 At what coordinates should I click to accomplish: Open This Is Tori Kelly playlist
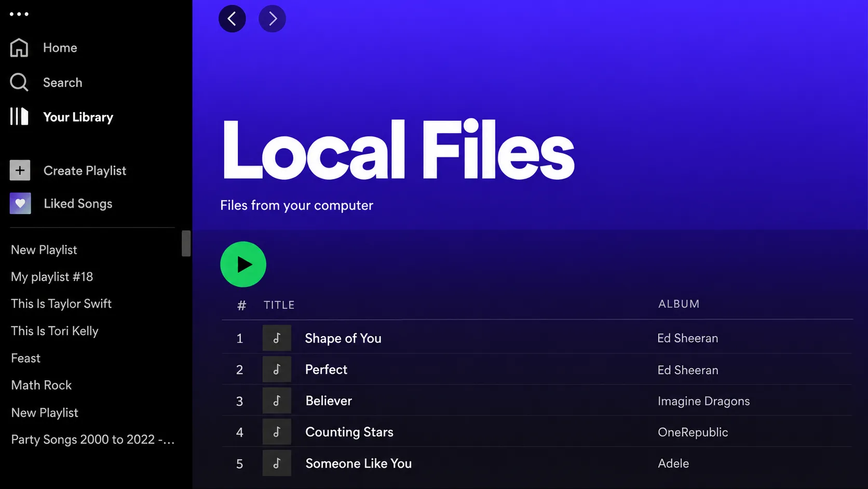pyautogui.click(x=55, y=331)
